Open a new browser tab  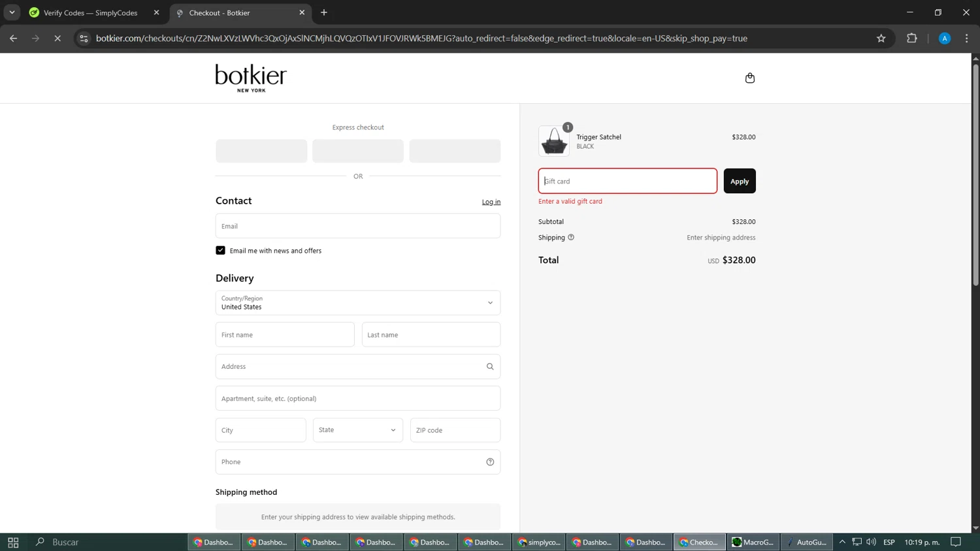point(324,12)
